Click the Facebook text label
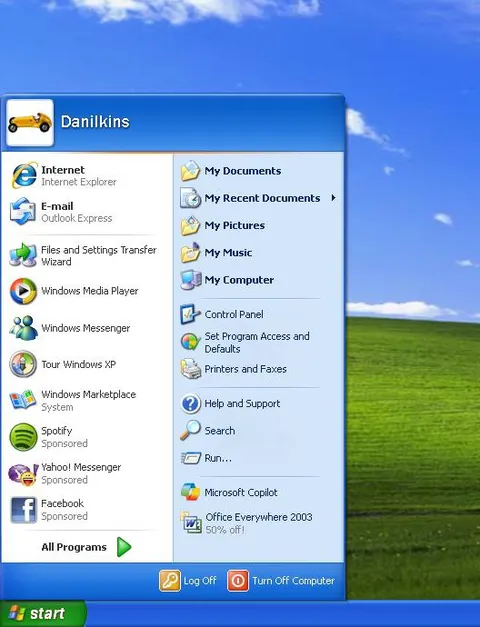Viewport: 480px width, 627px height. point(62,503)
